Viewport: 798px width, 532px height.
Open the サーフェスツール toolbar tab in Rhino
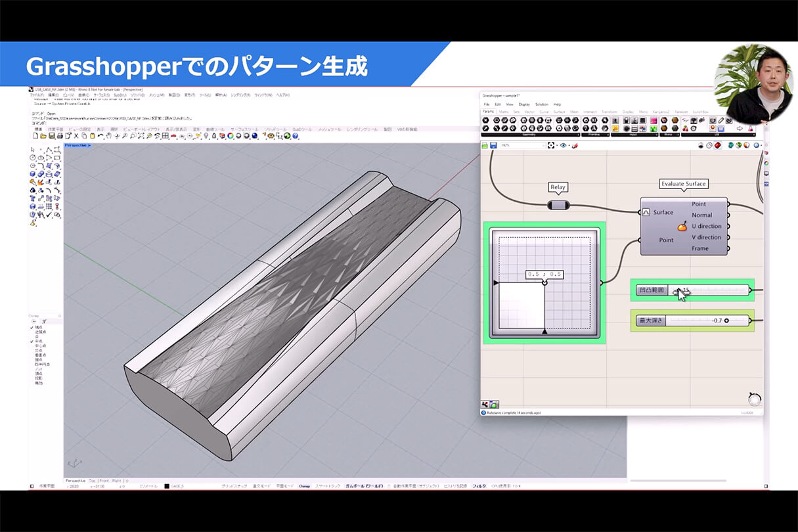(x=244, y=129)
